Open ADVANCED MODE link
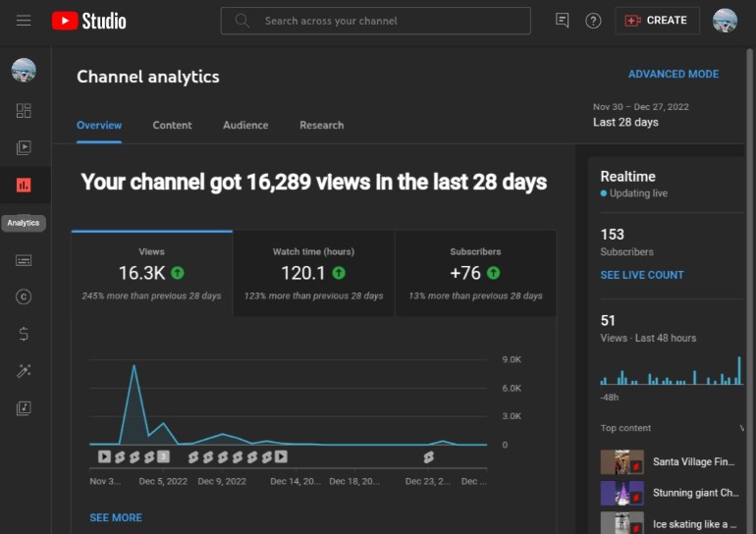This screenshot has height=534, width=756. 674,75
